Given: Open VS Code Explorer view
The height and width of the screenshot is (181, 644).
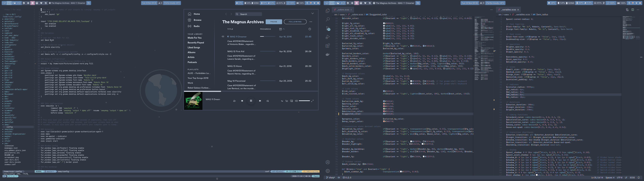Looking at the screenshot, I should point(328,11).
